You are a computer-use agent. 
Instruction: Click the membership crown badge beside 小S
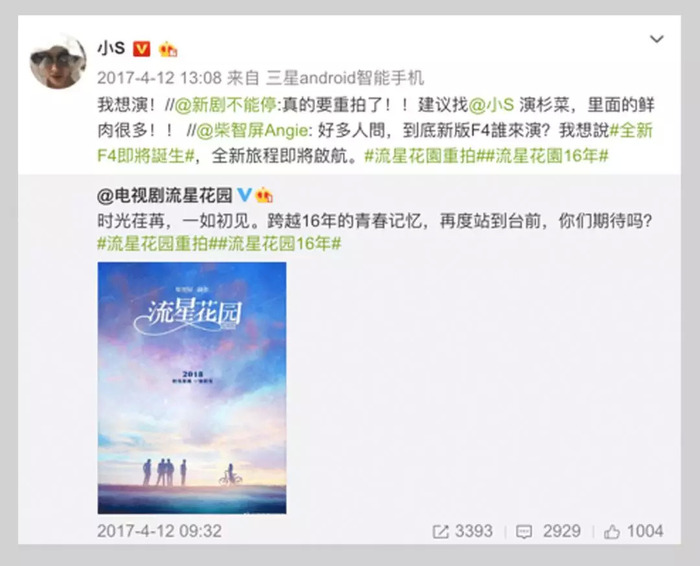168,49
